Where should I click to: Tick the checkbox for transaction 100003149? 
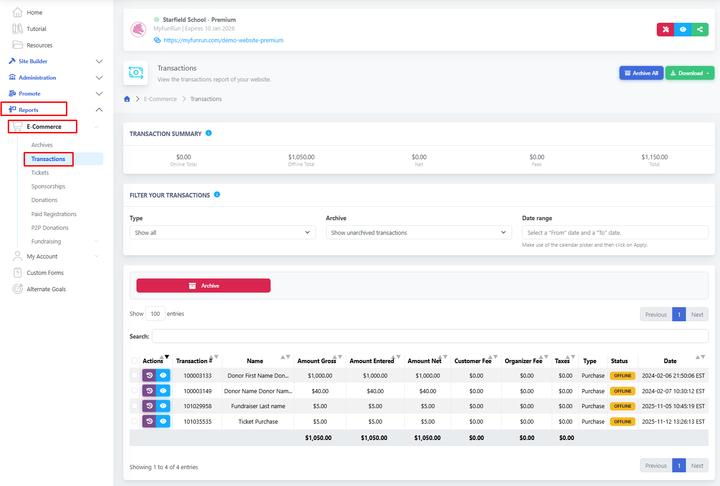point(135,391)
